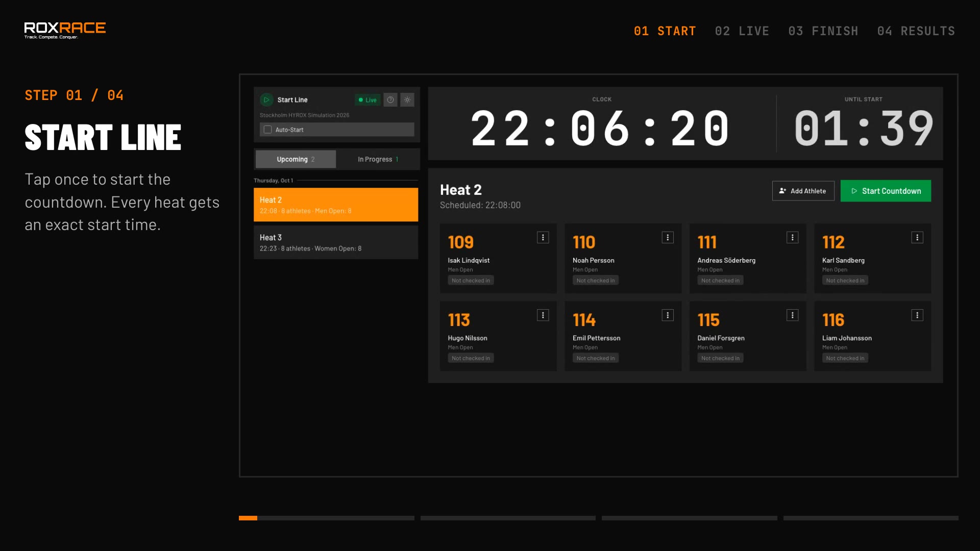Click the fourth progress bar segment

coord(871,518)
